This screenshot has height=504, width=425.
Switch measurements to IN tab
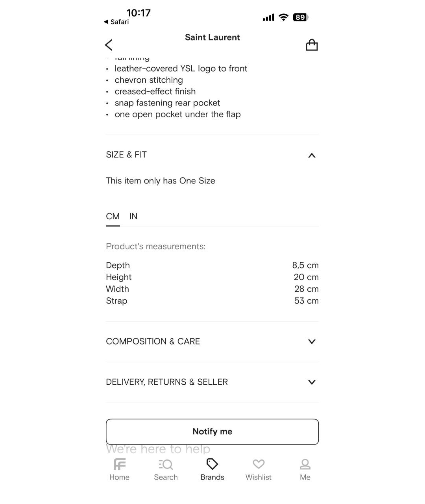point(133,217)
